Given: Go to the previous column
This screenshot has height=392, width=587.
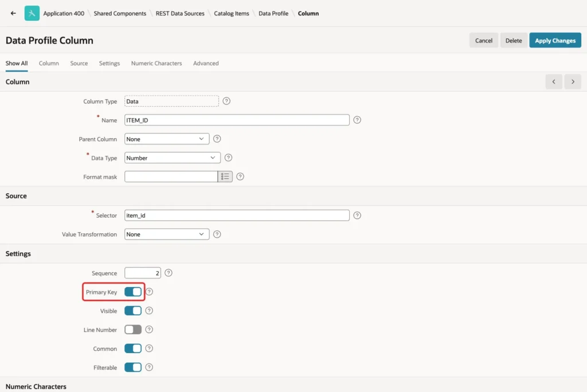Looking at the screenshot, I should (554, 81).
